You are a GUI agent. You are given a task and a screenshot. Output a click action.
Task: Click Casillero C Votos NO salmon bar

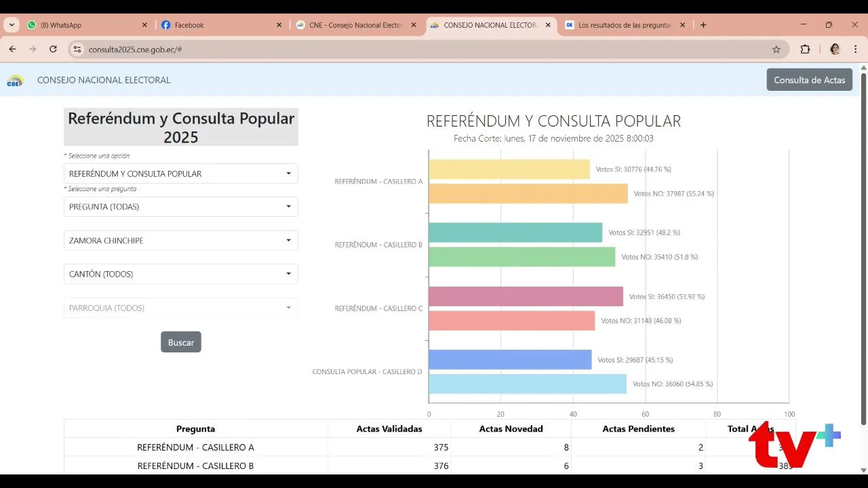pos(512,321)
